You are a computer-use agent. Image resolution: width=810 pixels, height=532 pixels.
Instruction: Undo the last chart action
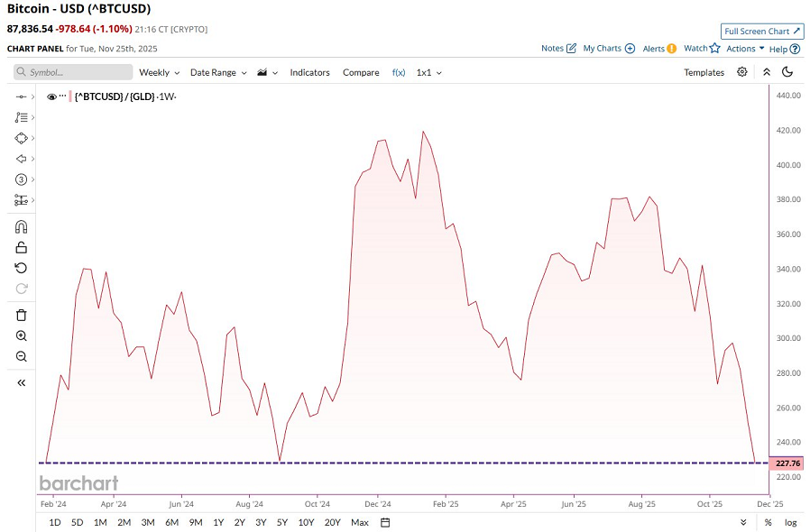point(21,268)
